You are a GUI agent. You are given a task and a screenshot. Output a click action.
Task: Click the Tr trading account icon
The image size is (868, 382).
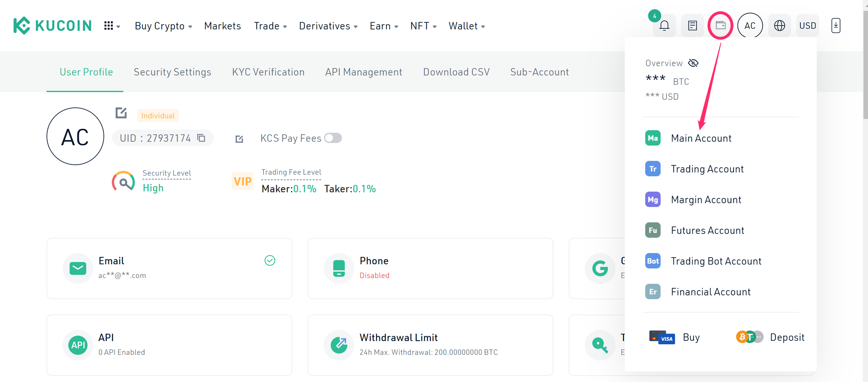click(653, 169)
